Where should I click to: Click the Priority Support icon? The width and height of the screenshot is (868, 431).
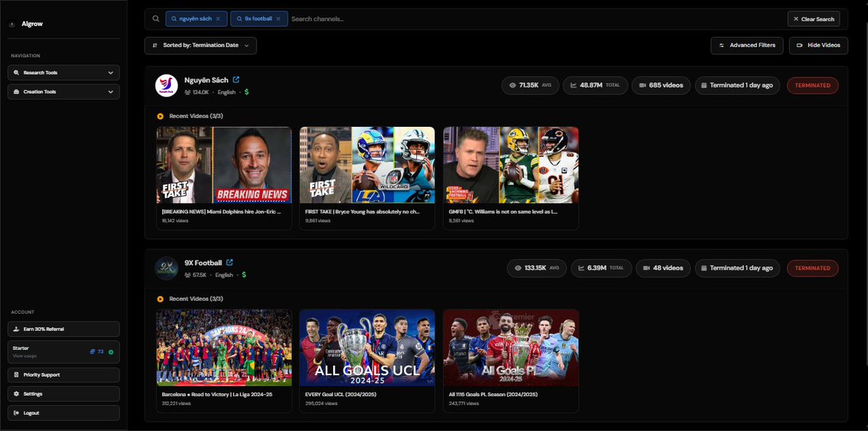(x=16, y=375)
